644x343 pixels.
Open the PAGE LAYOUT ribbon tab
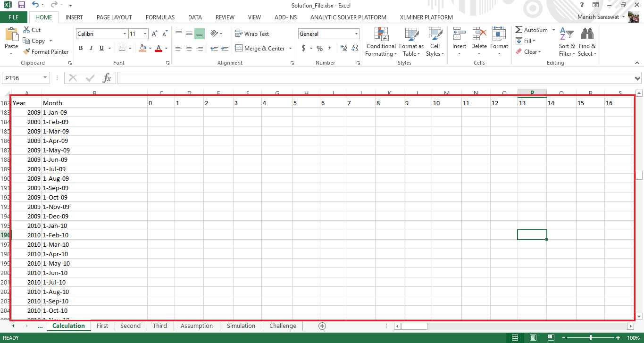114,17
